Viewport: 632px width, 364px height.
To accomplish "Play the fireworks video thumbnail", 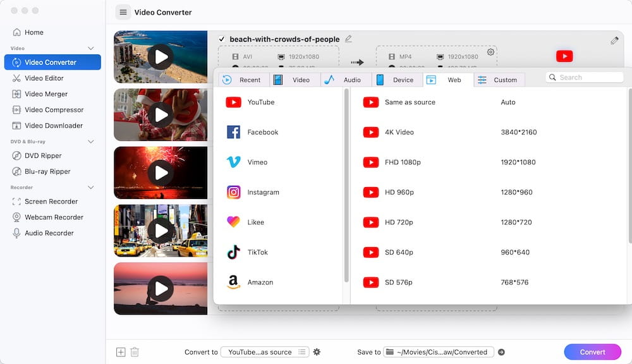I will click(x=161, y=173).
